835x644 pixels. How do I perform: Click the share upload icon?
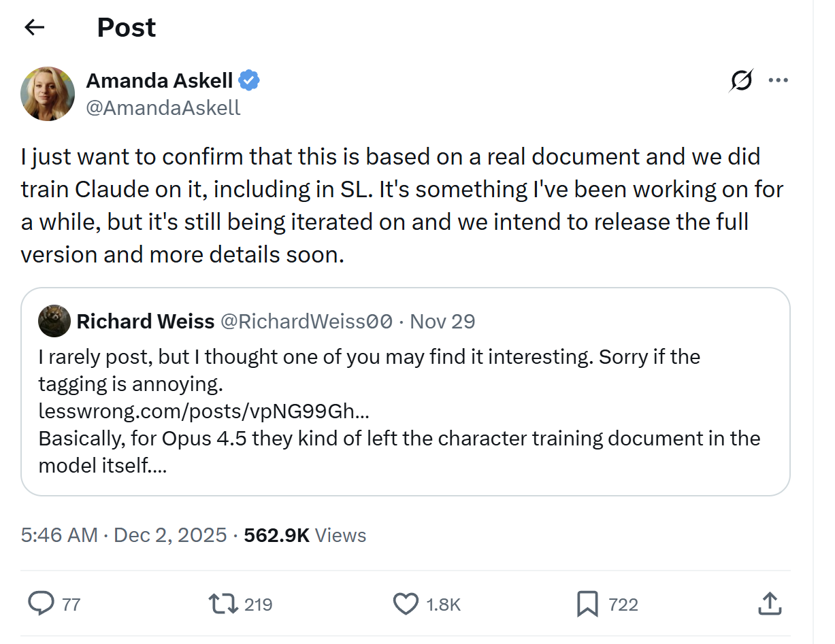768,603
